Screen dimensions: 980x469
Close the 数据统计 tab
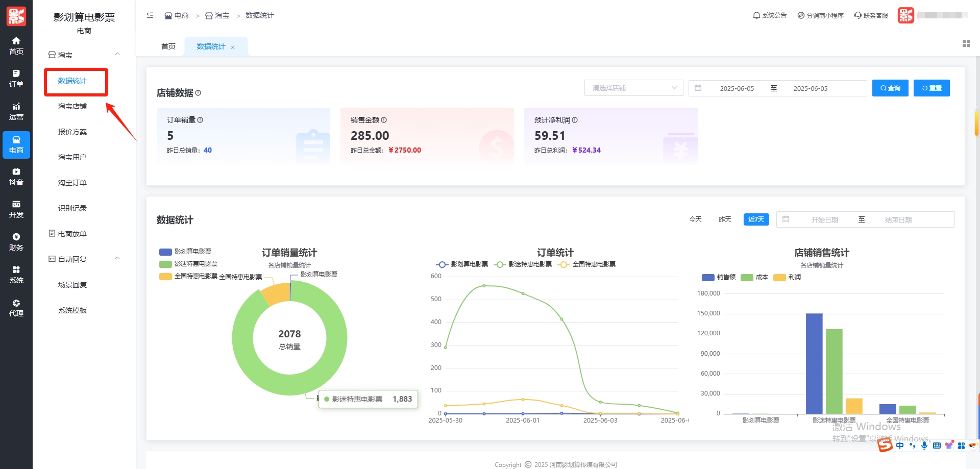coord(233,47)
